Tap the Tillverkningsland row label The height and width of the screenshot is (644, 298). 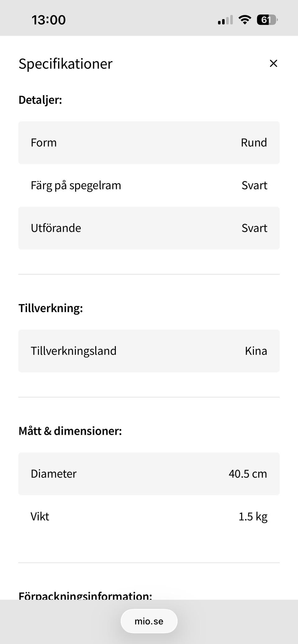click(x=74, y=351)
